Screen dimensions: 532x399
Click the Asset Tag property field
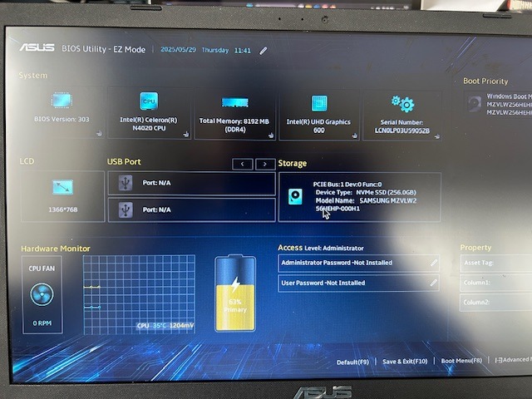click(x=496, y=264)
